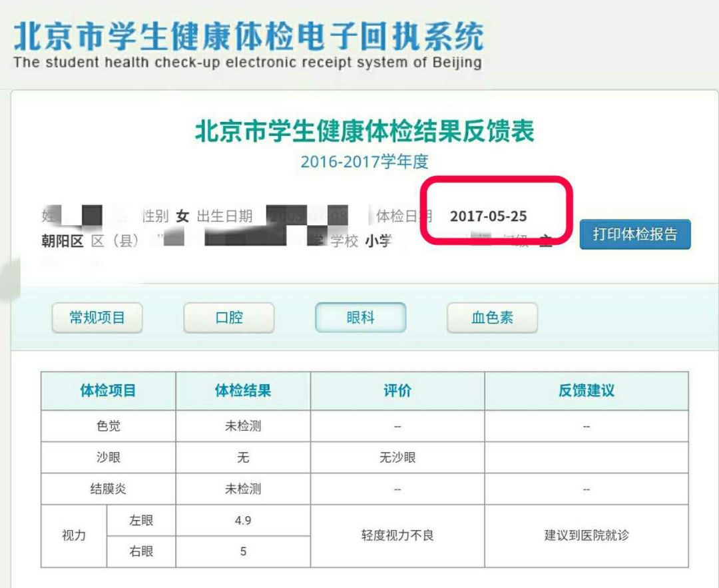Screen dimensions: 719x588
Task: Click the 朝阳区 district name text
Action: 64,241
